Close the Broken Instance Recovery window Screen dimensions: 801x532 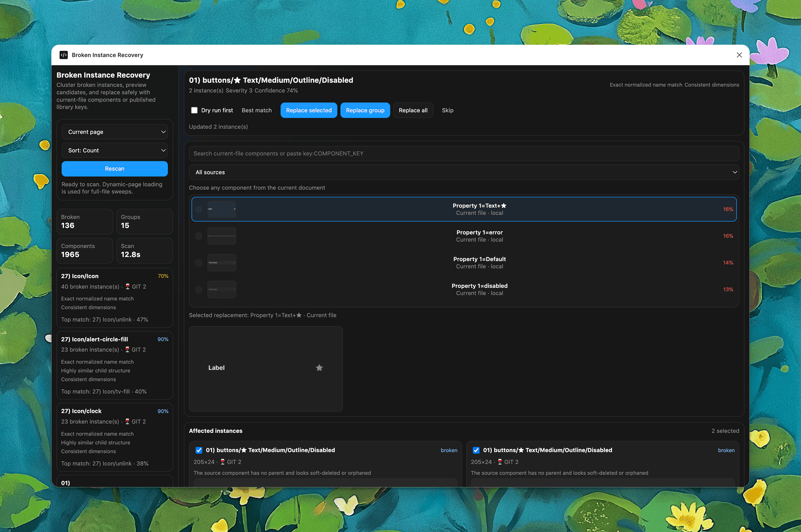(739, 55)
